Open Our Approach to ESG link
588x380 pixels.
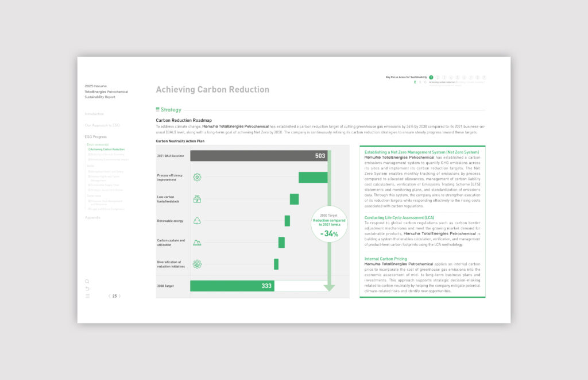102,125
